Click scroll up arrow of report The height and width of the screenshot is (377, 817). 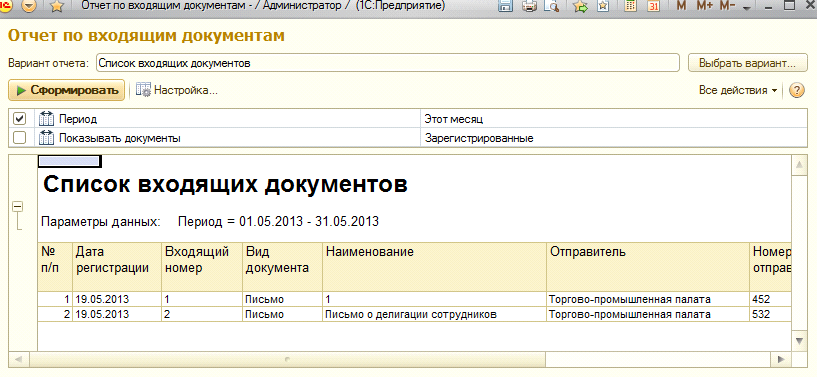(x=799, y=166)
